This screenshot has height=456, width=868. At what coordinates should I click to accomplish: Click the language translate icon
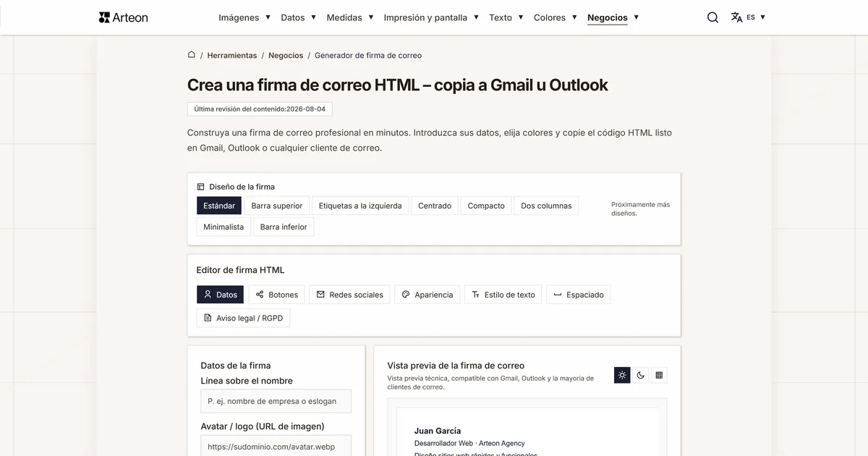(736, 17)
